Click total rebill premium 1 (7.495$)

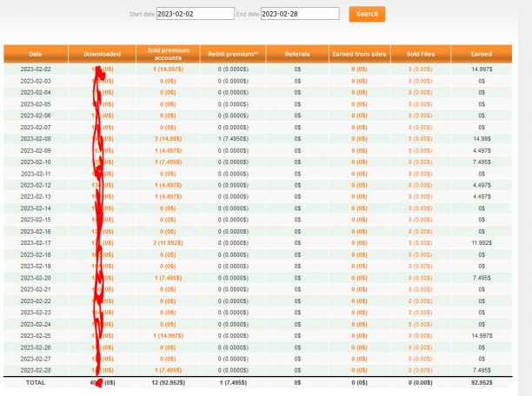pos(233,382)
